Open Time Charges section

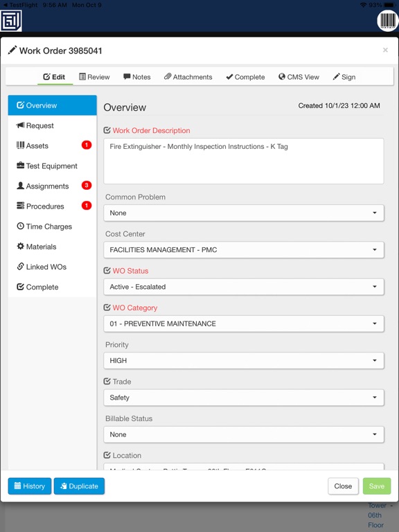[52, 227]
